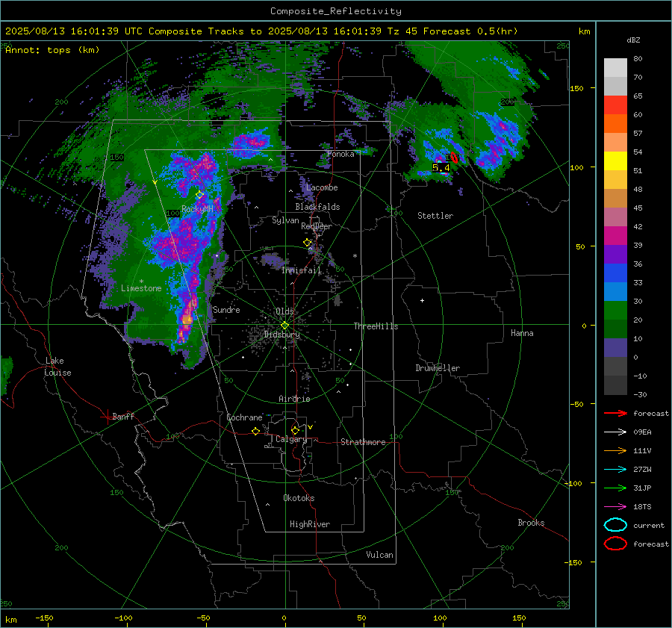Select the magenta 18TS arrow in legend
Viewport: 672px width, 628px height.
click(x=615, y=507)
